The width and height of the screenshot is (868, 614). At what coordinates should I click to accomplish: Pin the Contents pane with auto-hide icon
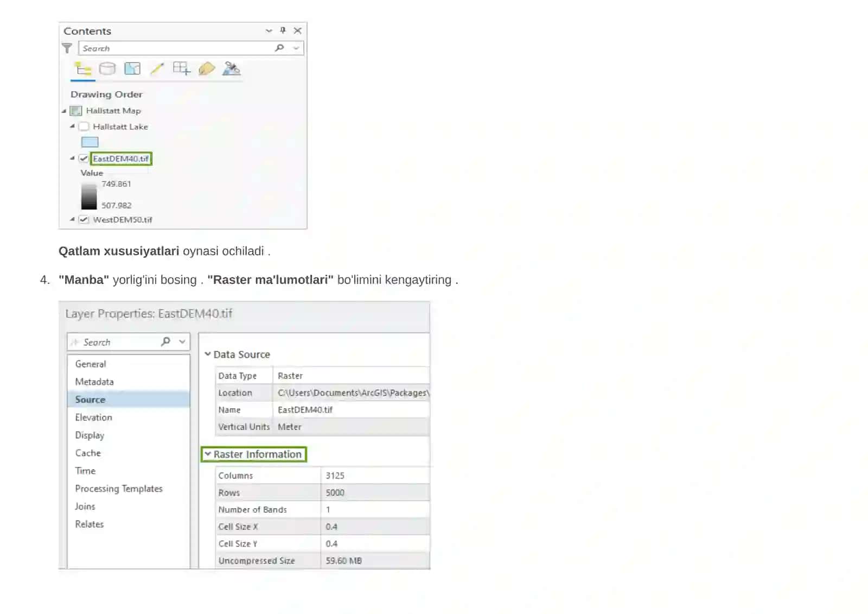(283, 30)
